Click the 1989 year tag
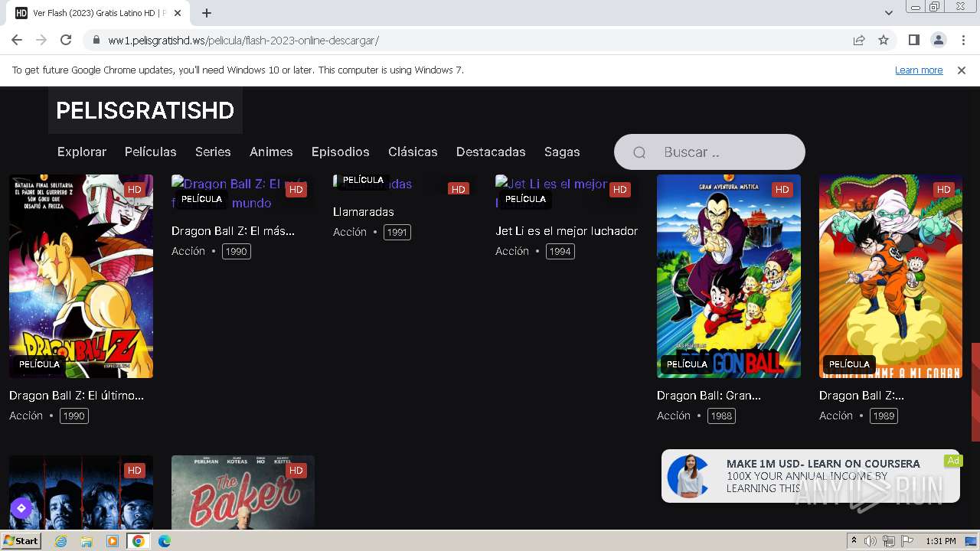The width and height of the screenshot is (980, 551). (x=884, y=416)
